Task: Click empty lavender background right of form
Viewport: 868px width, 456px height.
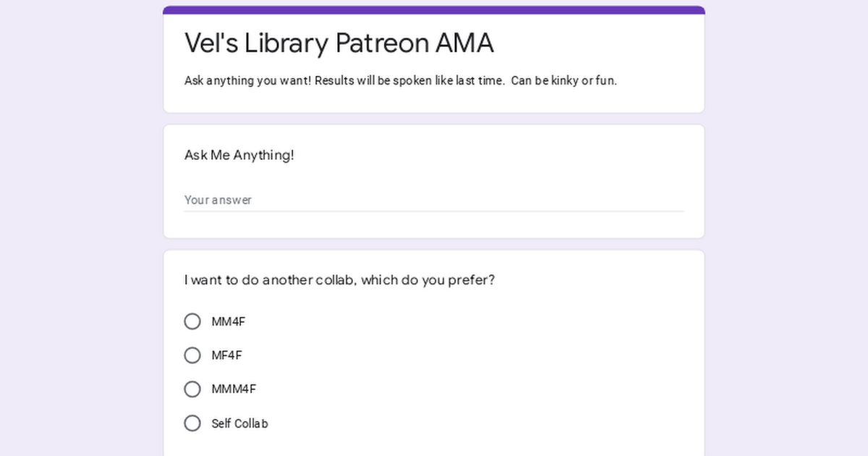Action: (787, 228)
